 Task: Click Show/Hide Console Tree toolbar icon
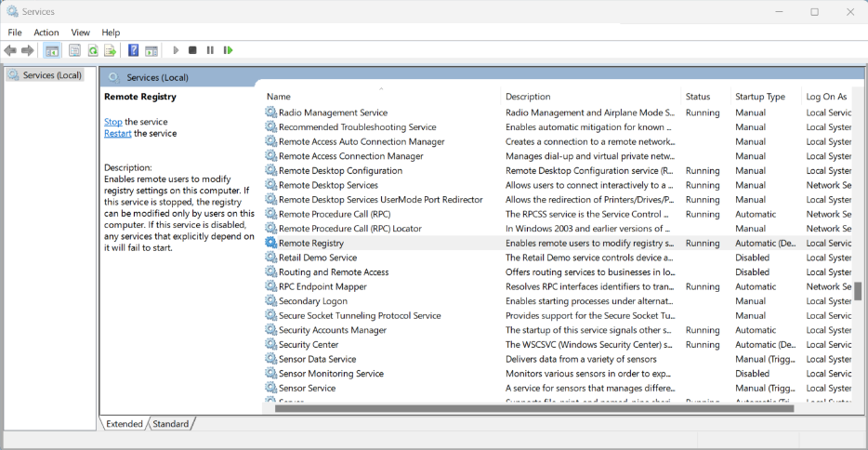tap(52, 50)
